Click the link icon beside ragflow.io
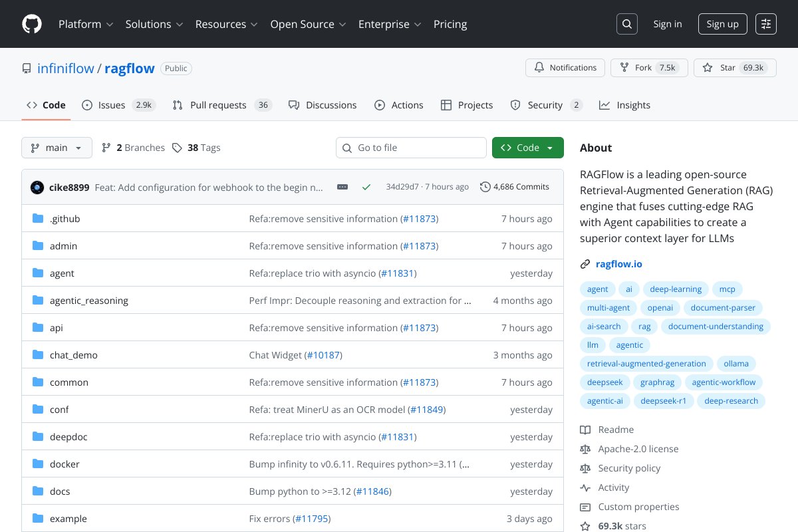The width and height of the screenshot is (798, 532). coord(585,264)
